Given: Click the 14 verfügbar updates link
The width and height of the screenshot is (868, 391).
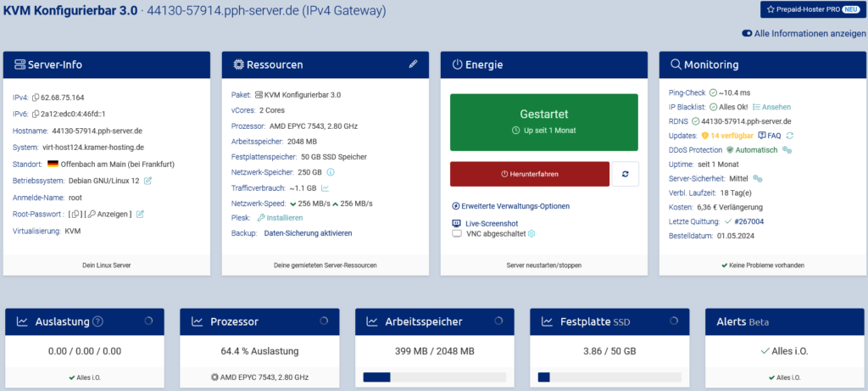Looking at the screenshot, I should pos(733,135).
